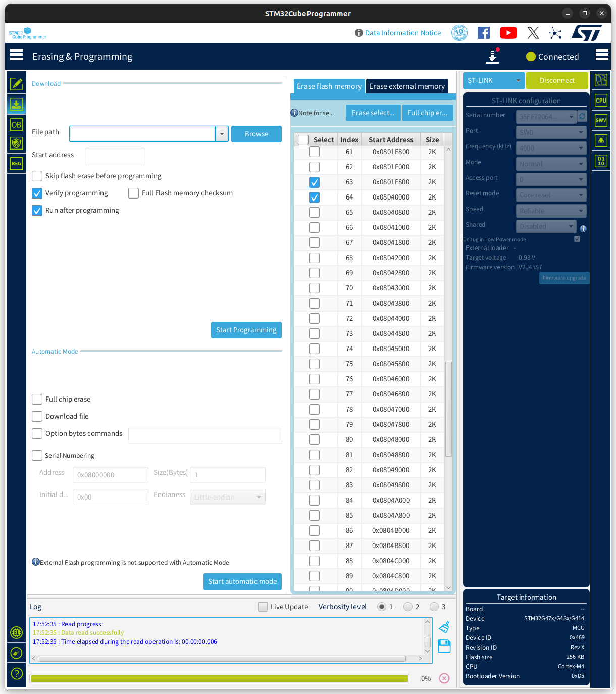Image resolution: width=616 pixels, height=694 pixels.
Task: Open the Mode Normal dropdown
Action: 551,164
